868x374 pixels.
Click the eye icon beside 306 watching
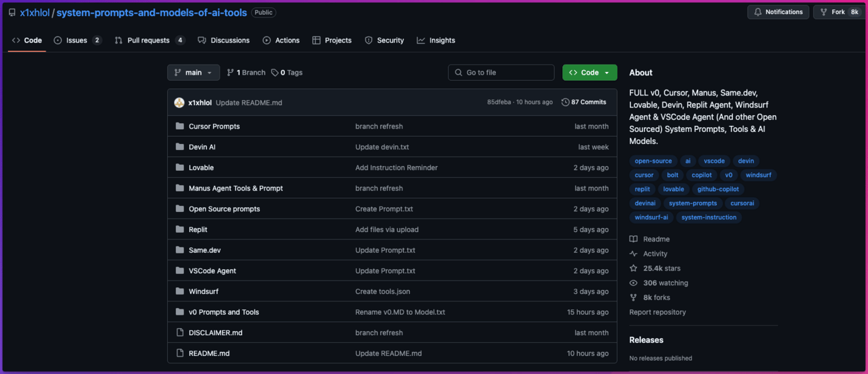point(634,283)
